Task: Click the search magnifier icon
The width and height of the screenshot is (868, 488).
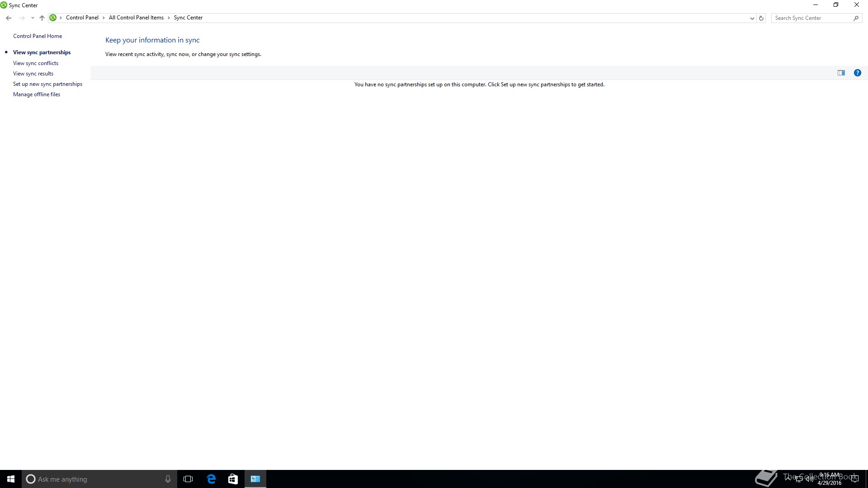Action: point(856,18)
